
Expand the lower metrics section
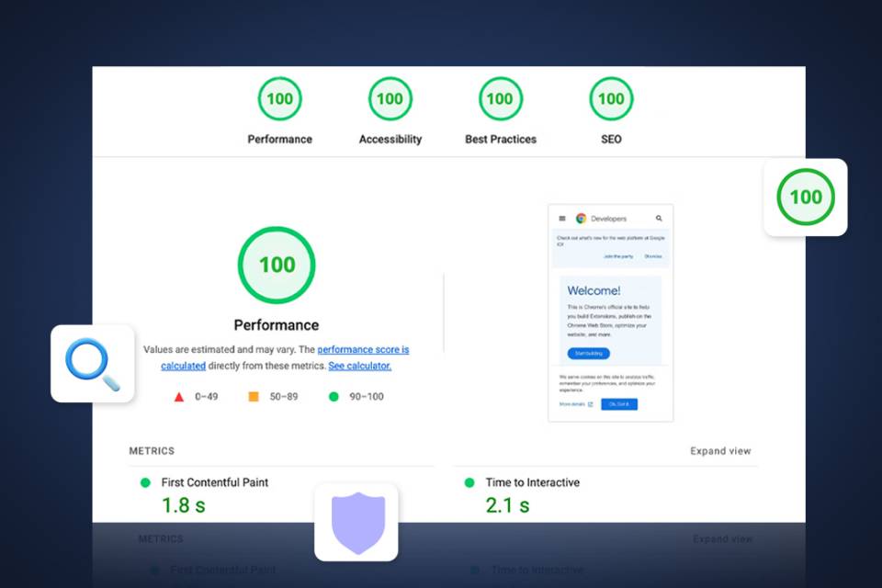click(722, 539)
